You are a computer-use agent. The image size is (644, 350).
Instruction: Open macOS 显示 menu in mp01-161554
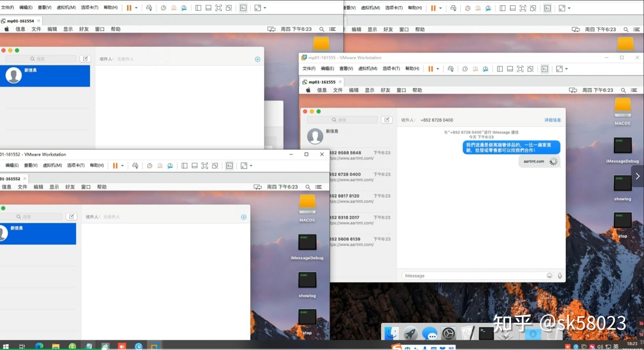click(68, 29)
